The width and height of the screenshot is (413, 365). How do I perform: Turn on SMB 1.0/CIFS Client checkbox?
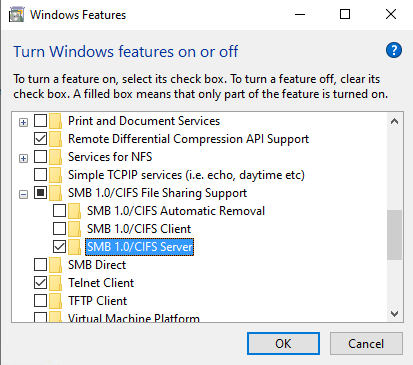coord(59,229)
